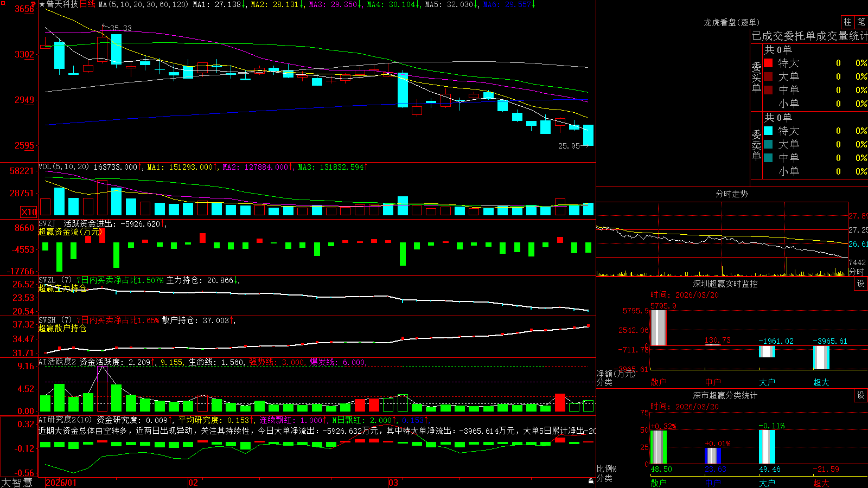Click the 普天科技 stock name
This screenshot has width=868, height=488.
pos(62,4)
